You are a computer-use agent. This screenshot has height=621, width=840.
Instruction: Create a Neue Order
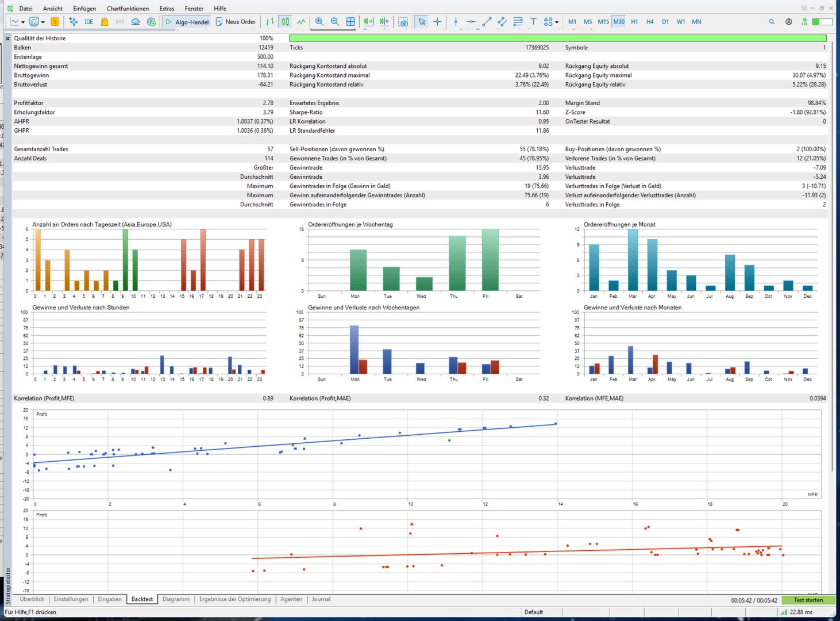(x=236, y=22)
